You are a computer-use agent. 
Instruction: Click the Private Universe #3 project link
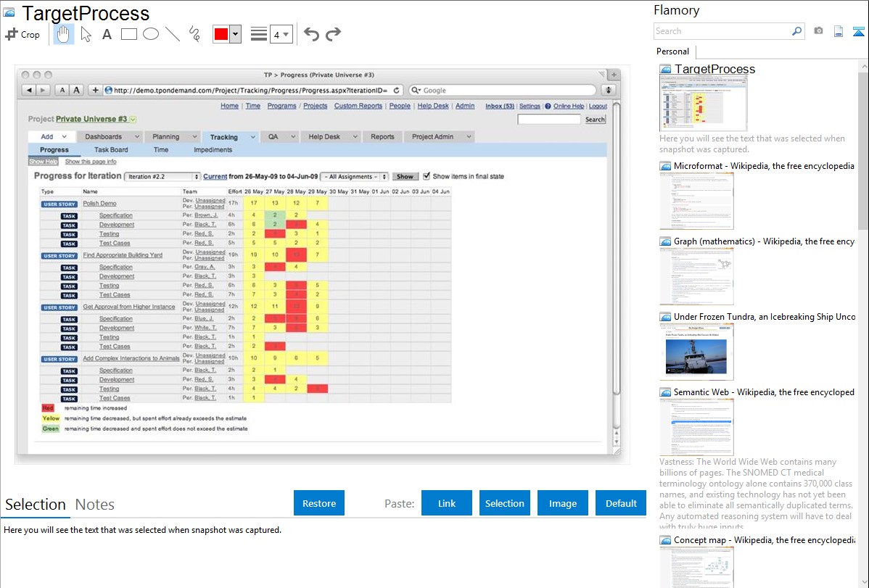[x=91, y=119]
